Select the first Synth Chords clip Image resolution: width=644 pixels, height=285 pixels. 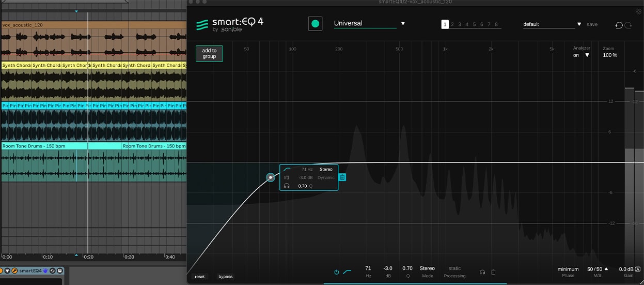(x=17, y=65)
